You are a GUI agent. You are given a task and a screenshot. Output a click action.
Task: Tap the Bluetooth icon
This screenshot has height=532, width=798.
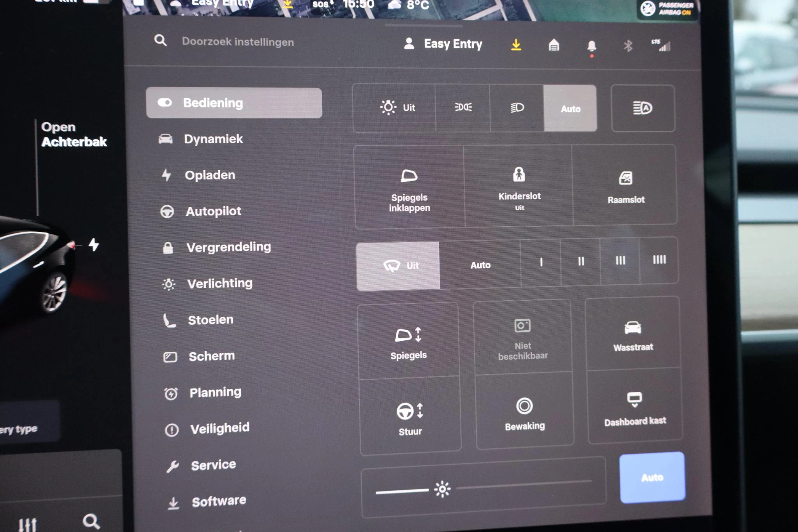click(x=628, y=46)
